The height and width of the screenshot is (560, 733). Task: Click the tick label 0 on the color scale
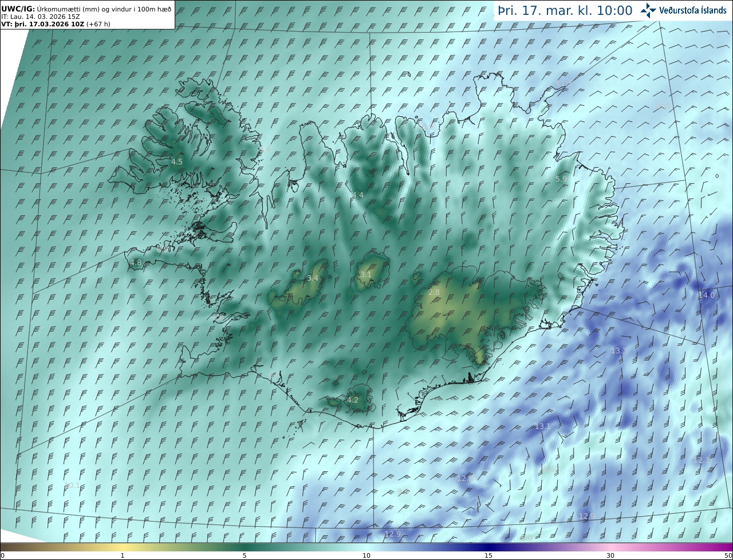click(2, 555)
